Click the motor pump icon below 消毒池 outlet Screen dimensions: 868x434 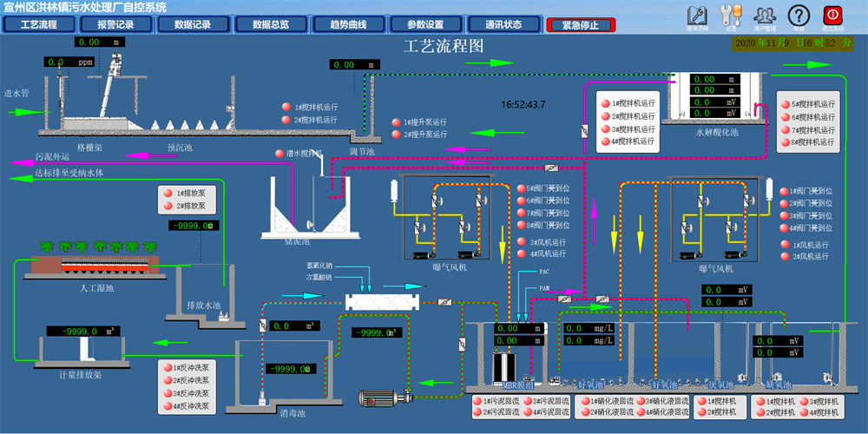386,398
